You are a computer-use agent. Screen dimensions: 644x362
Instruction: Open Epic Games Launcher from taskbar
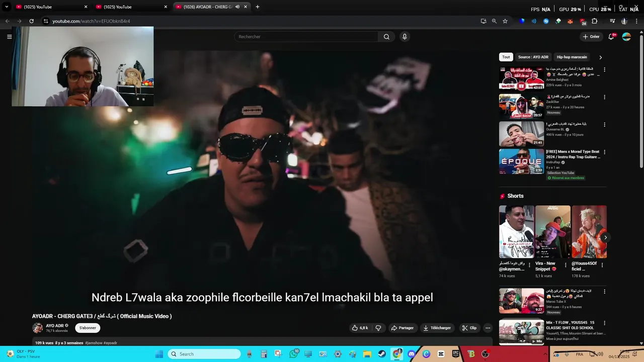456,354
